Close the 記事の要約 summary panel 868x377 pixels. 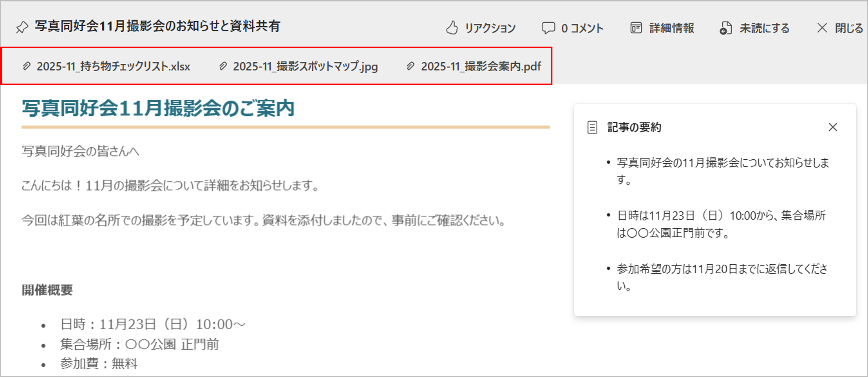pos(833,127)
